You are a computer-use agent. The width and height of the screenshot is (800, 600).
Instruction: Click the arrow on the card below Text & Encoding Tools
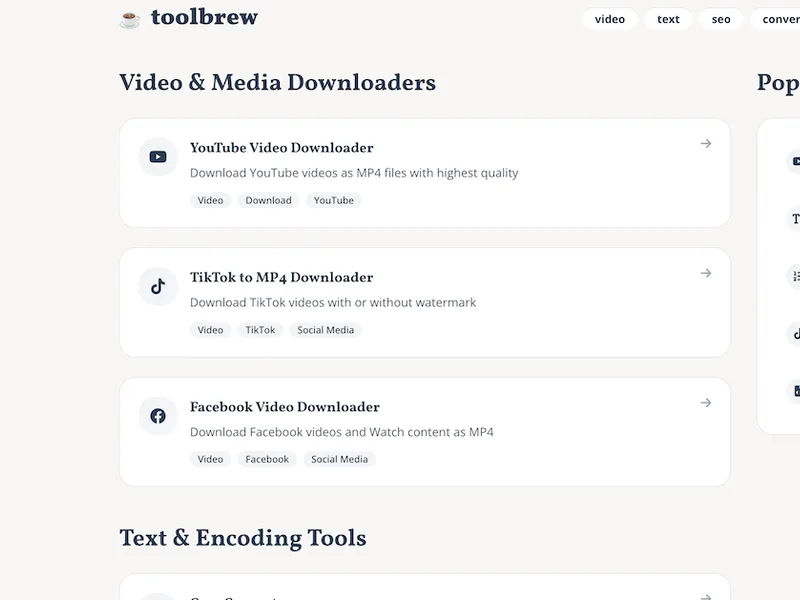point(706,596)
